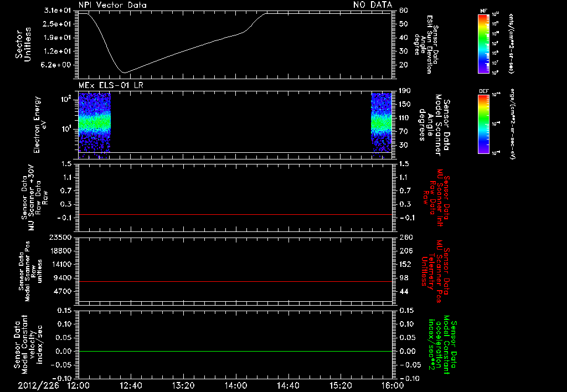The width and height of the screenshot is (567, 392).
Task: Click the 'cnts/(cm**2-sr-sec)' units label
Action: click(x=511, y=43)
